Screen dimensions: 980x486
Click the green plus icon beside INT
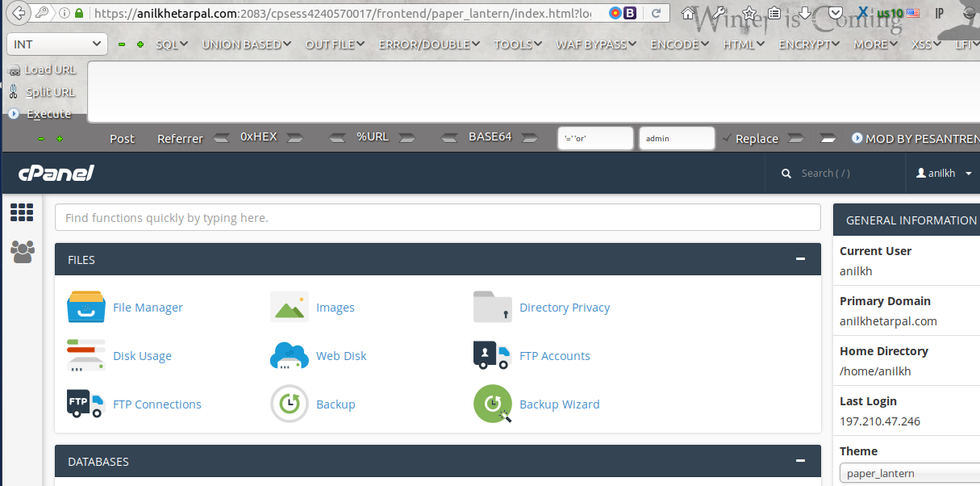tap(140, 44)
